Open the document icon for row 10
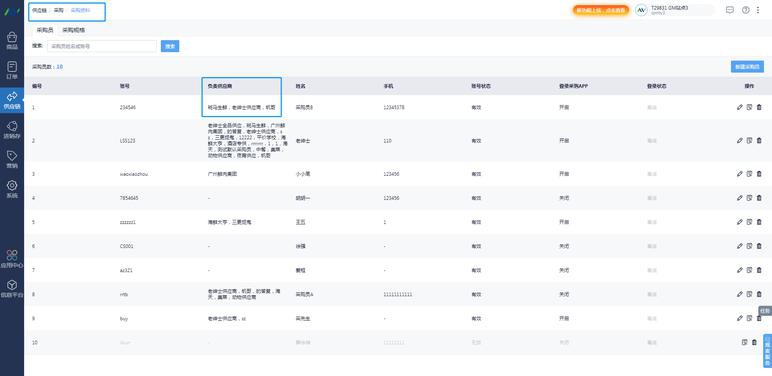This screenshot has height=376, width=772. [744, 343]
